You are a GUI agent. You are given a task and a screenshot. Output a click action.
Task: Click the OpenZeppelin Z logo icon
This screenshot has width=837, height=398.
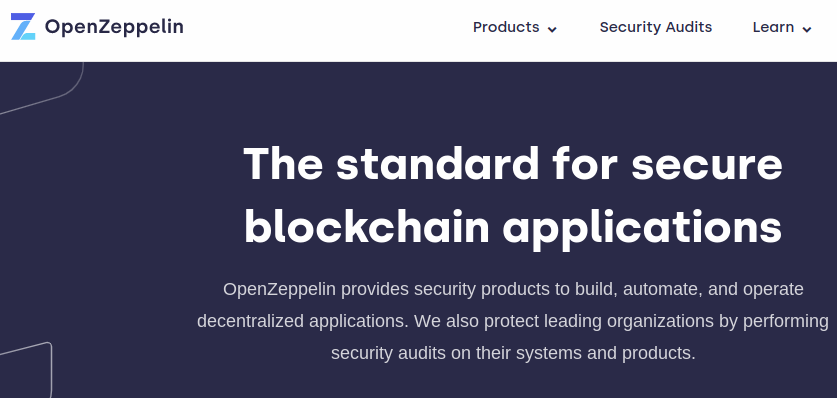coord(23,27)
